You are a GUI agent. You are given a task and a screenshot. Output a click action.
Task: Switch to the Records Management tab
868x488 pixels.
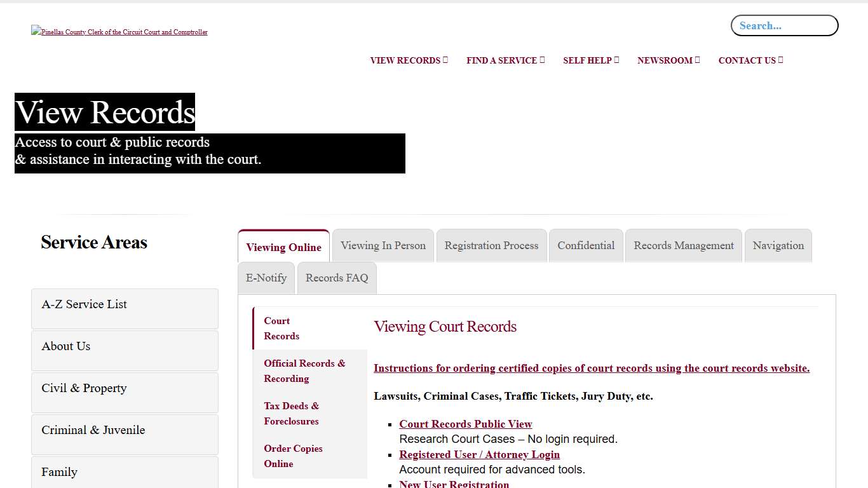tap(684, 246)
